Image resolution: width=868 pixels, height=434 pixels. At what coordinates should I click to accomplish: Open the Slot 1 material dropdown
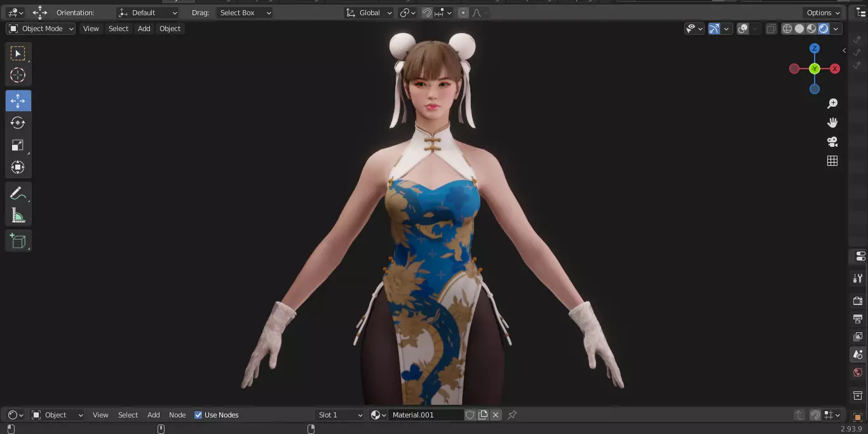340,415
